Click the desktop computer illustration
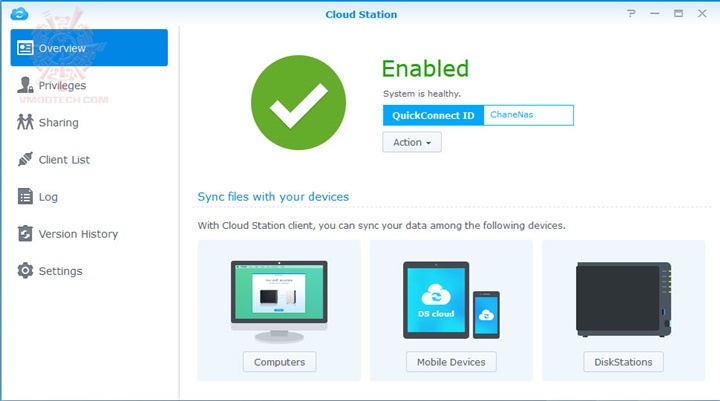The height and width of the screenshot is (401, 720). tap(279, 302)
